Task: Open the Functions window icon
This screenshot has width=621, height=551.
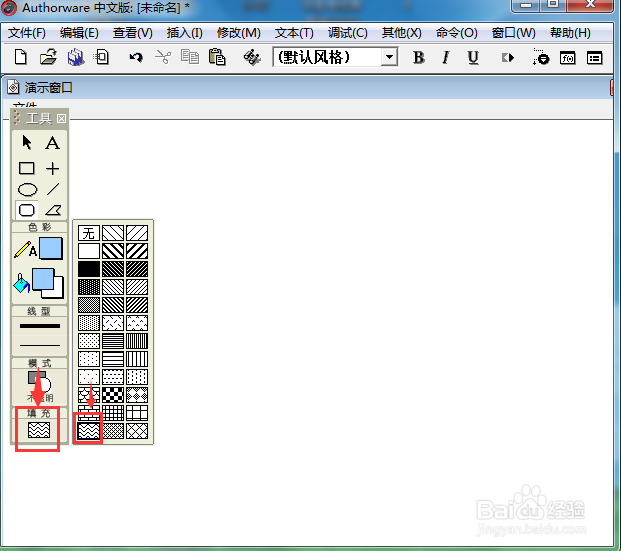Action: click(568, 58)
